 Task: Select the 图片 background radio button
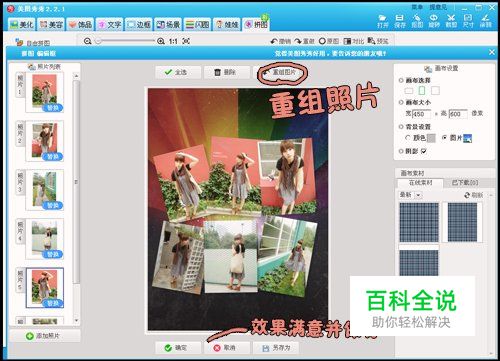[444, 137]
